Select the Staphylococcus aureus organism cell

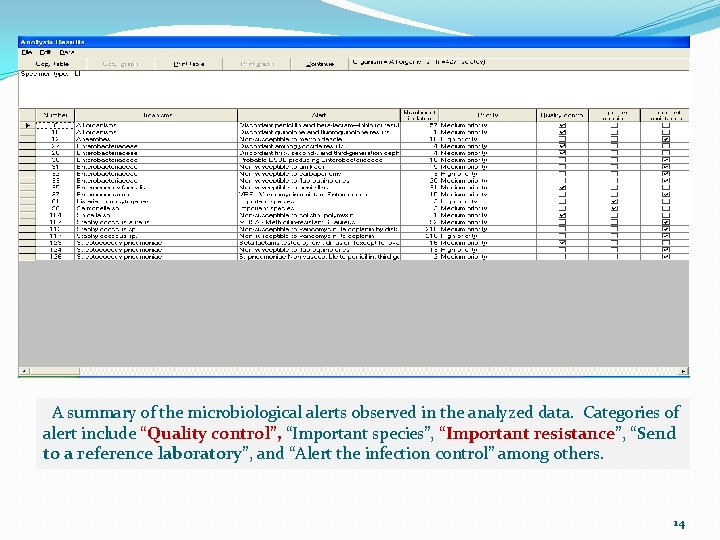(x=156, y=222)
